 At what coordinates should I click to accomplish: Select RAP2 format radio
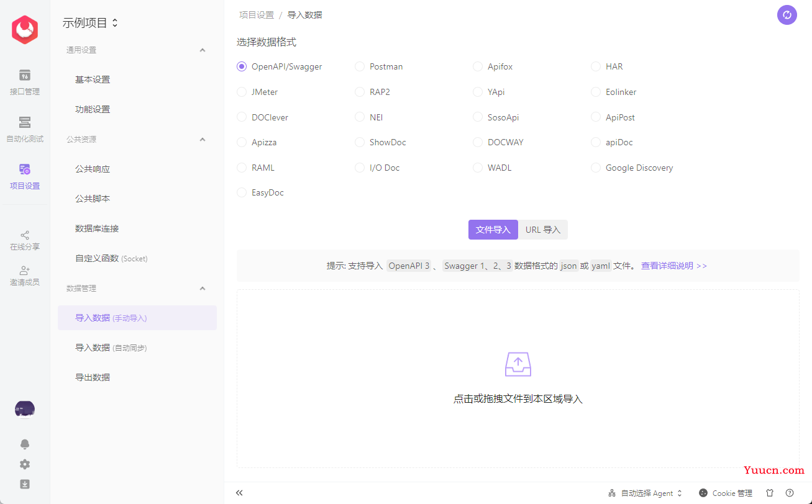pyautogui.click(x=360, y=92)
